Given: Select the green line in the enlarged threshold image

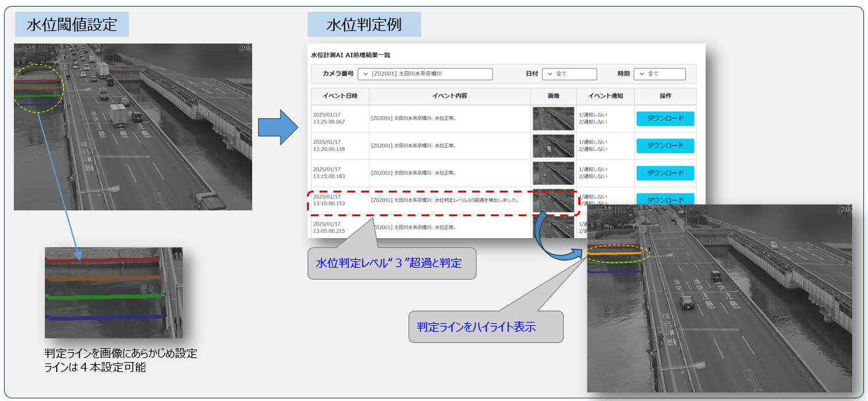Looking at the screenshot, I should [x=103, y=297].
